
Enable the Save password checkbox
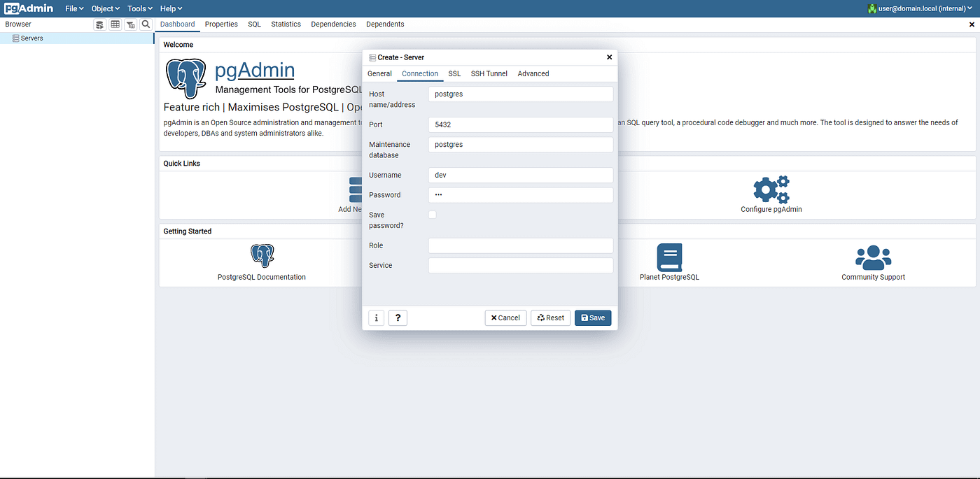point(432,215)
